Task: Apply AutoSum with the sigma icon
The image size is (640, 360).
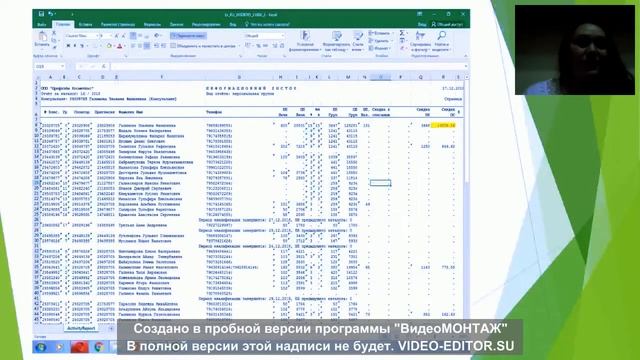Action: (402, 33)
